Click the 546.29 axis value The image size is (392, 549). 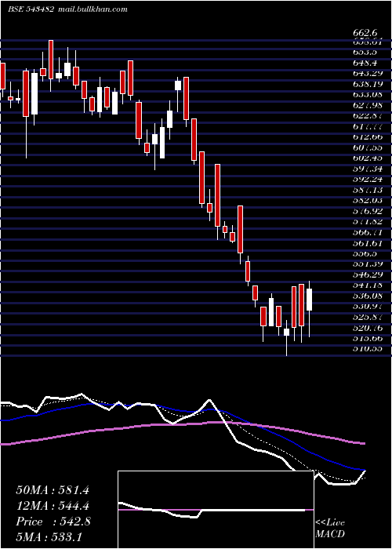[368, 274]
